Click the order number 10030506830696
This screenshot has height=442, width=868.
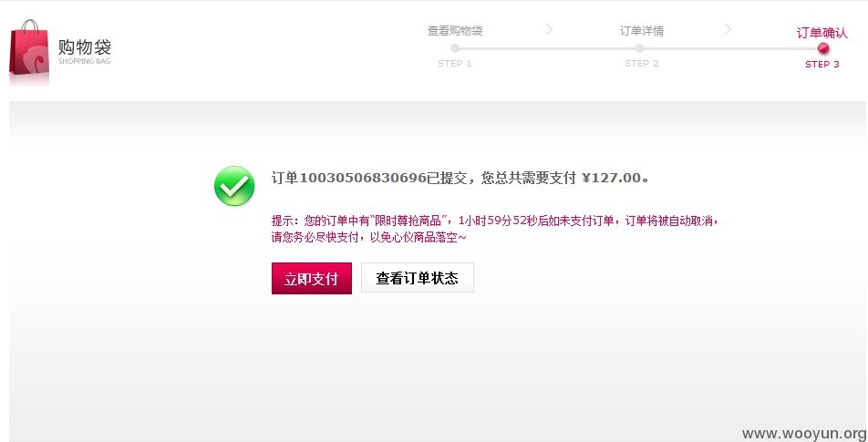[x=363, y=178]
